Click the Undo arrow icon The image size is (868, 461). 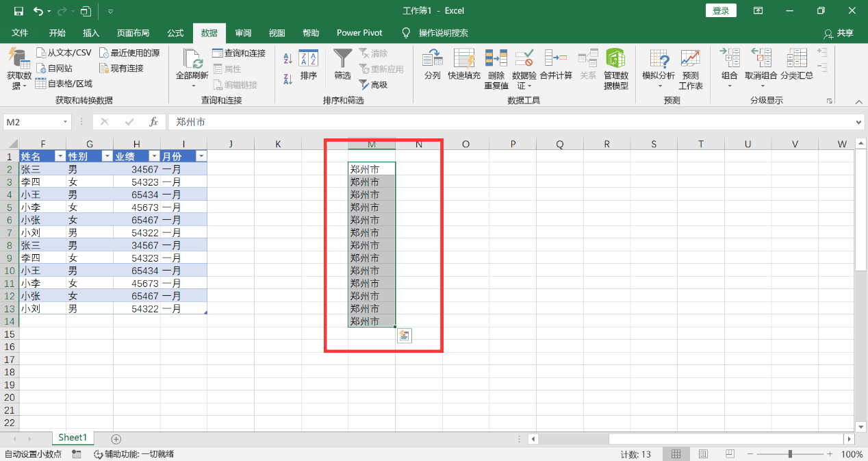point(38,11)
